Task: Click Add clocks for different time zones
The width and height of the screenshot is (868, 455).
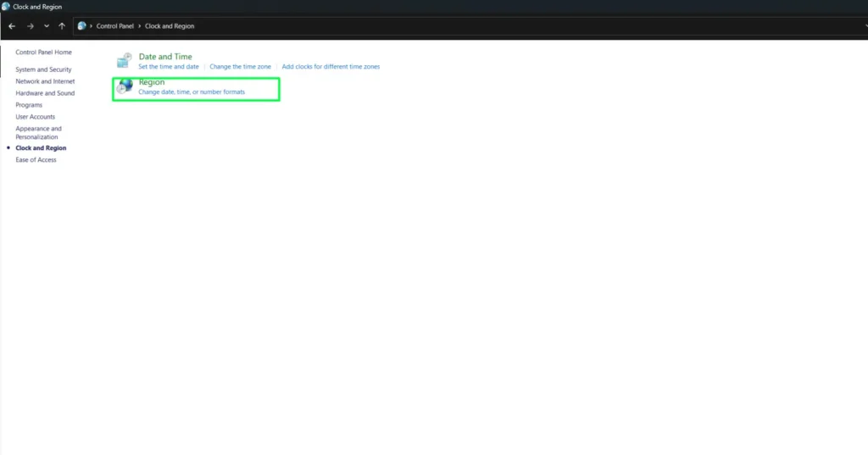Action: 331,66
